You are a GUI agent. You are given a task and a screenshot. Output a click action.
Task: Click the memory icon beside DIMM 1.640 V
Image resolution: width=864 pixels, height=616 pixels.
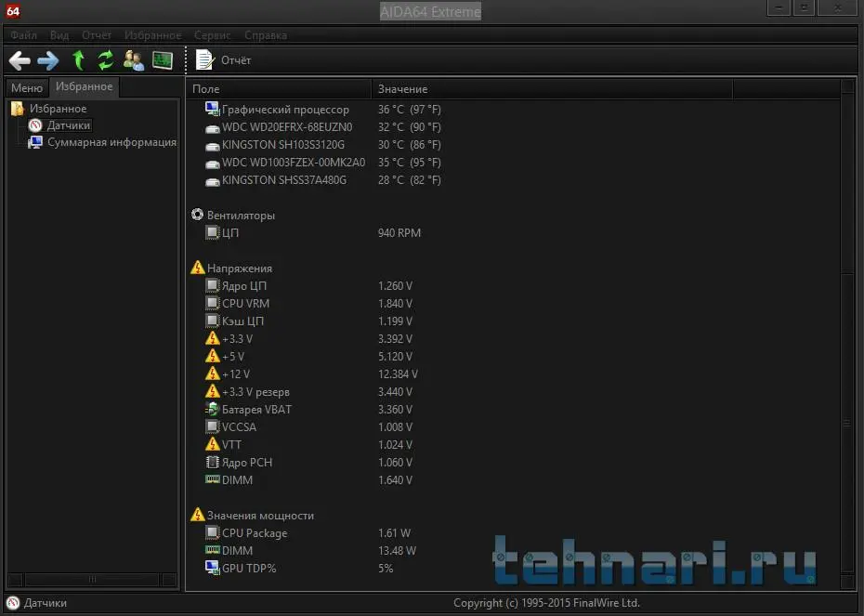[212, 479]
